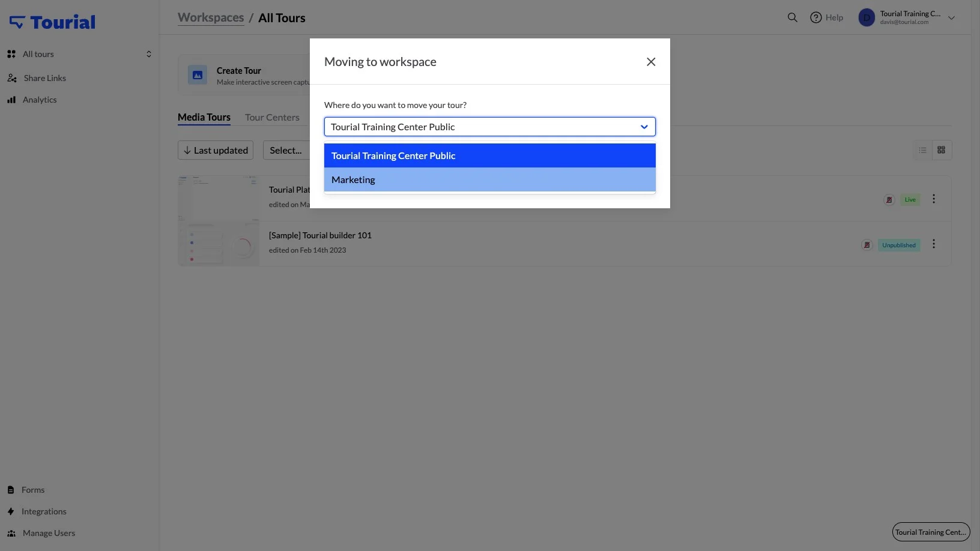Open Share Links page
The width and height of the screenshot is (980, 551).
tap(45, 78)
